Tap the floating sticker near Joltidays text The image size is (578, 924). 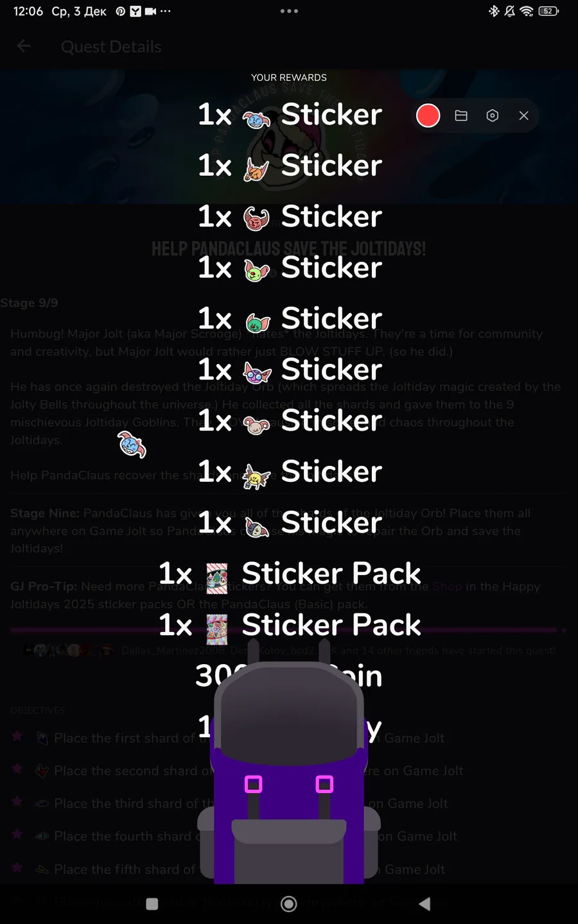pos(132,445)
